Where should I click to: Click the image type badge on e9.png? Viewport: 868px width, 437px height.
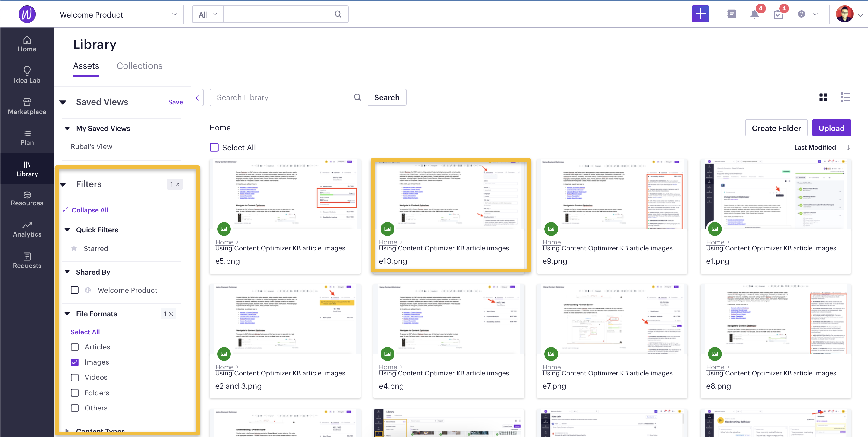551,229
